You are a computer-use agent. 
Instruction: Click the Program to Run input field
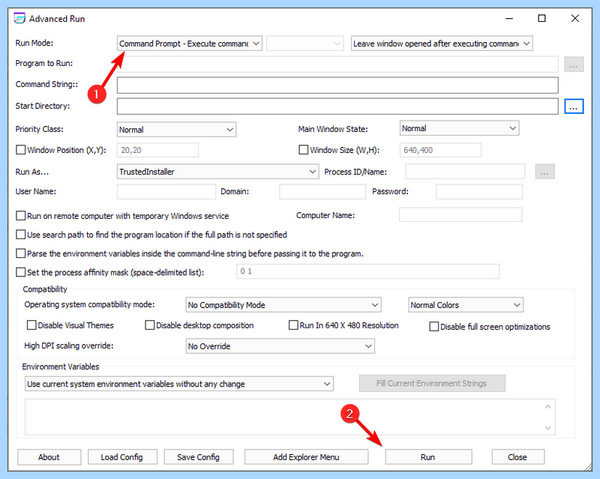click(338, 64)
